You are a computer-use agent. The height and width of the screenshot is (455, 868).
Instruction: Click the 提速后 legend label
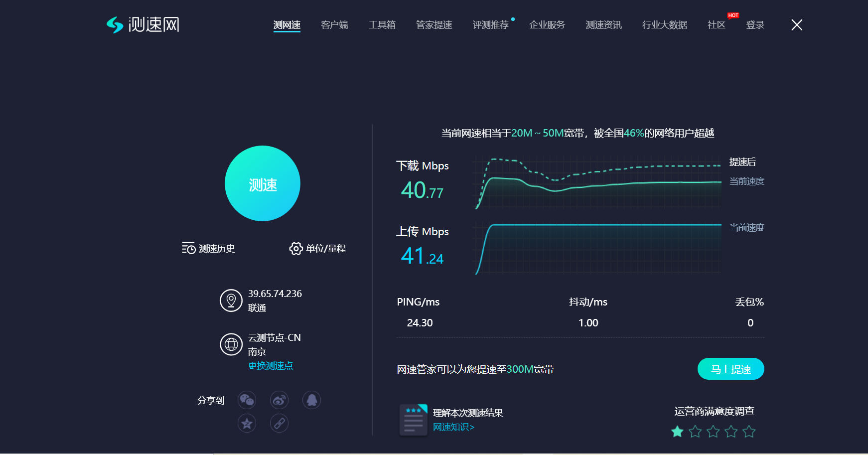point(742,162)
